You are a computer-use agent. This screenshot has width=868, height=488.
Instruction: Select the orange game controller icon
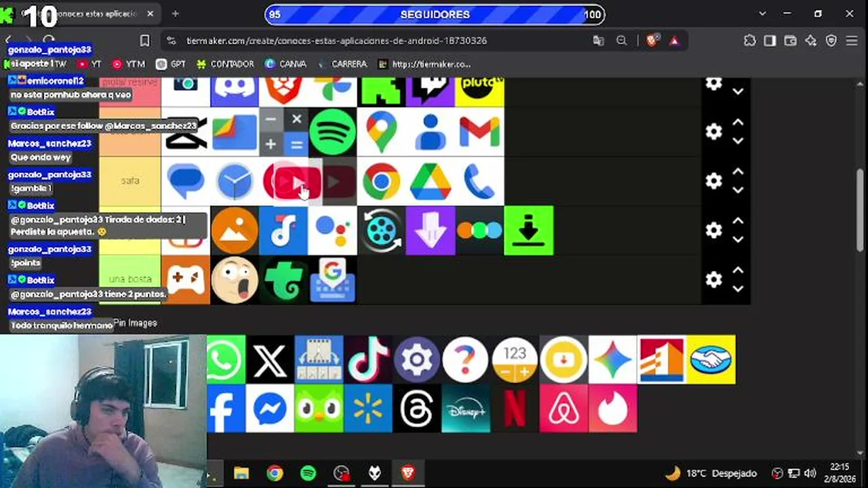click(186, 279)
